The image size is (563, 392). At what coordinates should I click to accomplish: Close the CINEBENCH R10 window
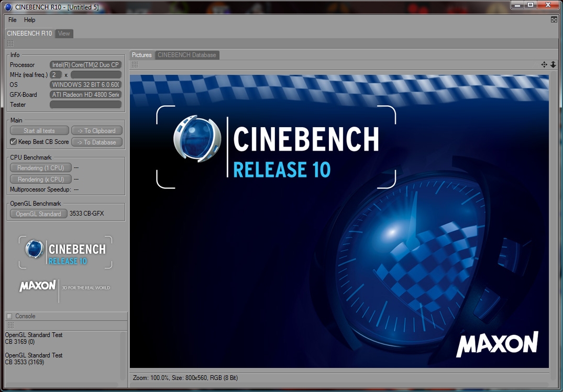tap(549, 5)
